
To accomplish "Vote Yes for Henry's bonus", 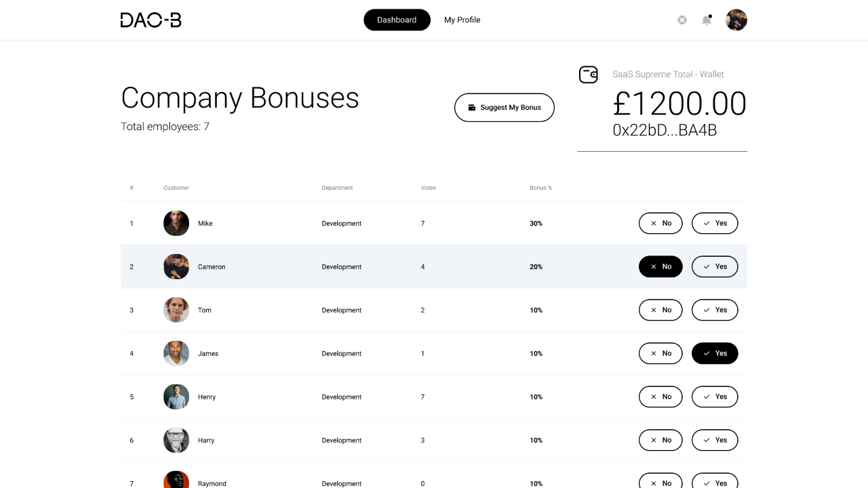I will click(715, 396).
